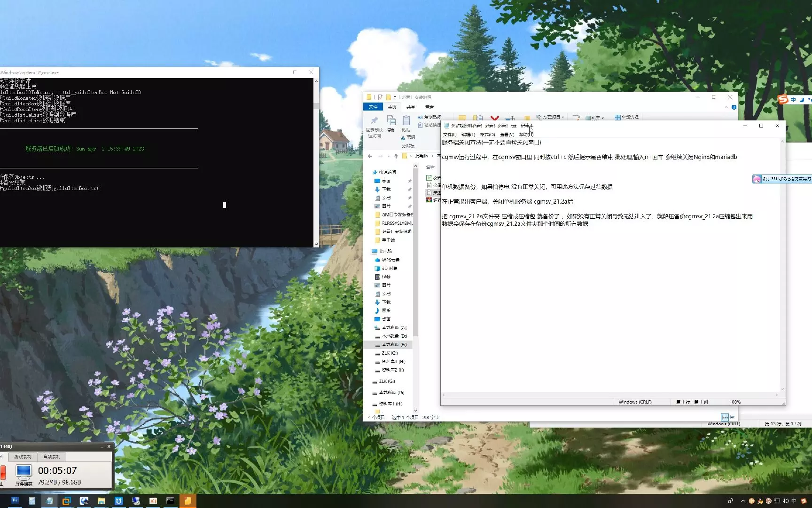Click the Cut scissors ribbon item
Screen dimensions: 812x508
pyautogui.click(x=408, y=137)
